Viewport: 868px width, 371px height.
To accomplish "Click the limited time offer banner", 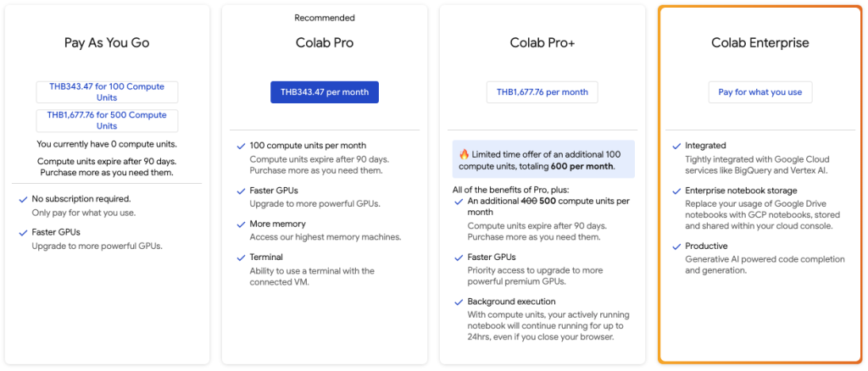I will pos(543,159).
